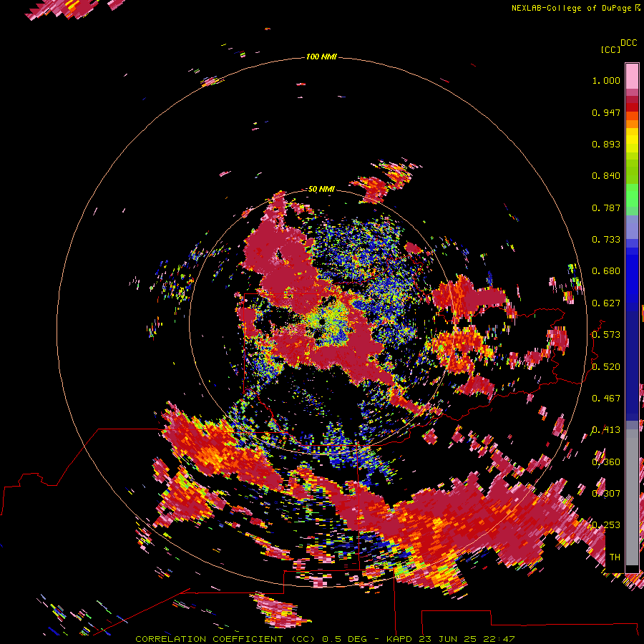Click the 1.000 scale value
644x644 pixels.
pyautogui.click(x=606, y=80)
